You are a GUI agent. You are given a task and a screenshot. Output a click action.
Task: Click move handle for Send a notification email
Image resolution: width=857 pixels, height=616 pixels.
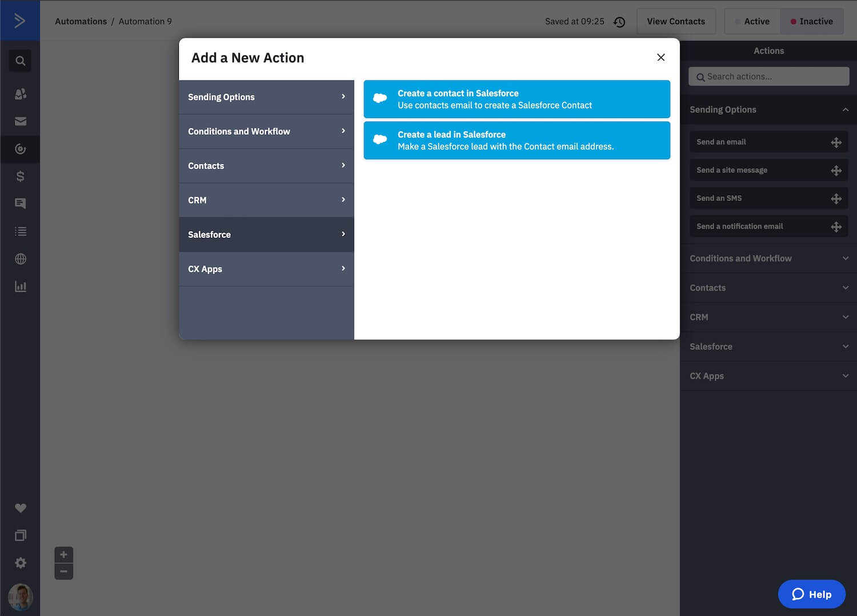point(836,227)
